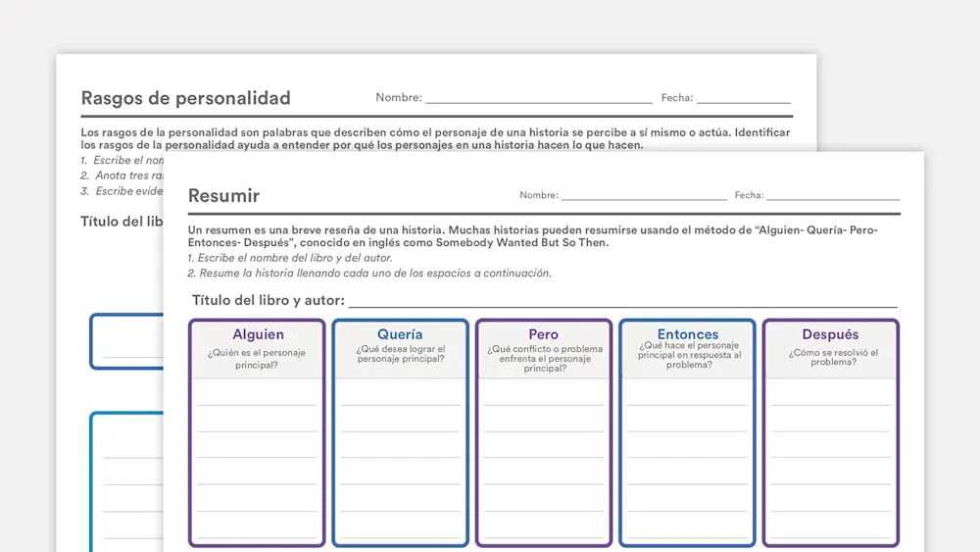This screenshot has height=552, width=980.
Task: Click the 'Entonces' column heading
Action: [688, 334]
